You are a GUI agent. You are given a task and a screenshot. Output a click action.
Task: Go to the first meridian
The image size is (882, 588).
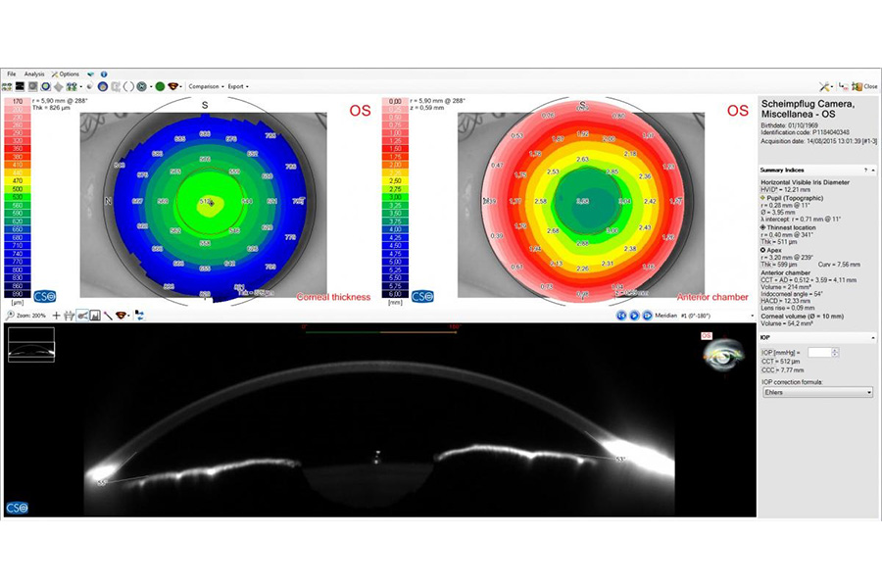(621, 316)
